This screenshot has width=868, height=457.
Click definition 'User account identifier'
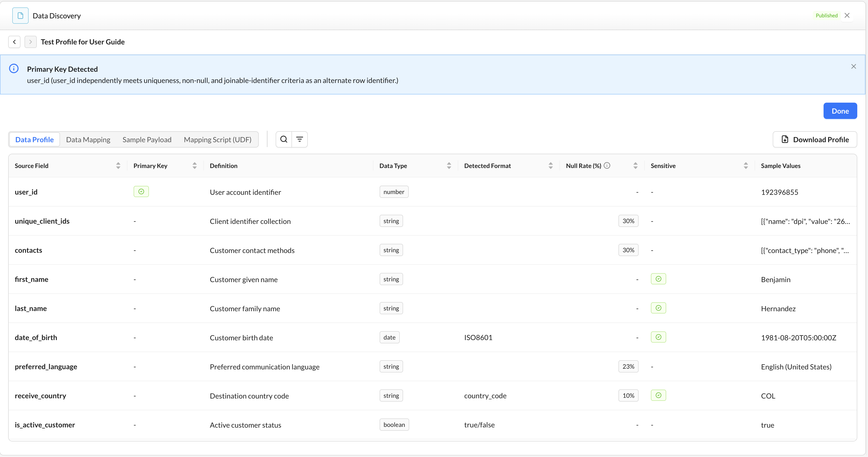[x=245, y=192]
